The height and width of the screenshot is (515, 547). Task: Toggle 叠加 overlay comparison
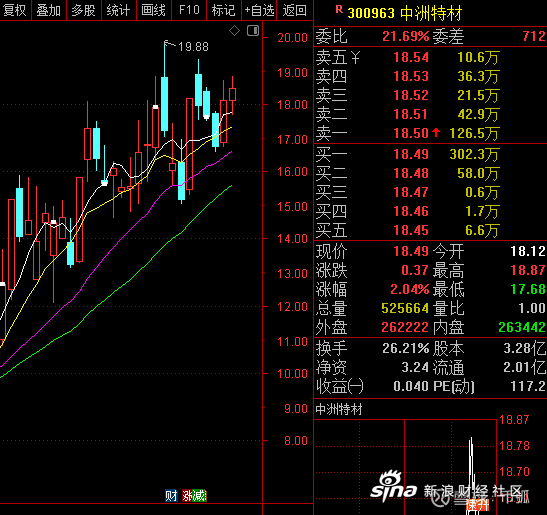point(49,10)
